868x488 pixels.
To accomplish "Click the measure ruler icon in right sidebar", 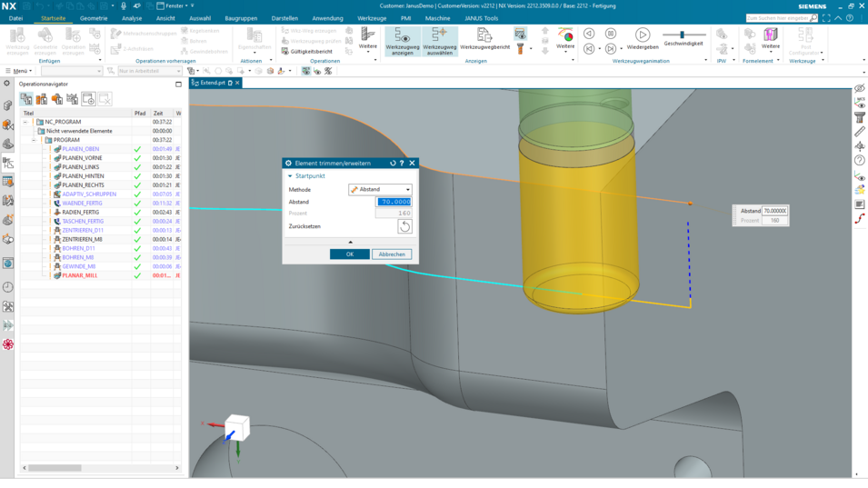I will point(859,132).
